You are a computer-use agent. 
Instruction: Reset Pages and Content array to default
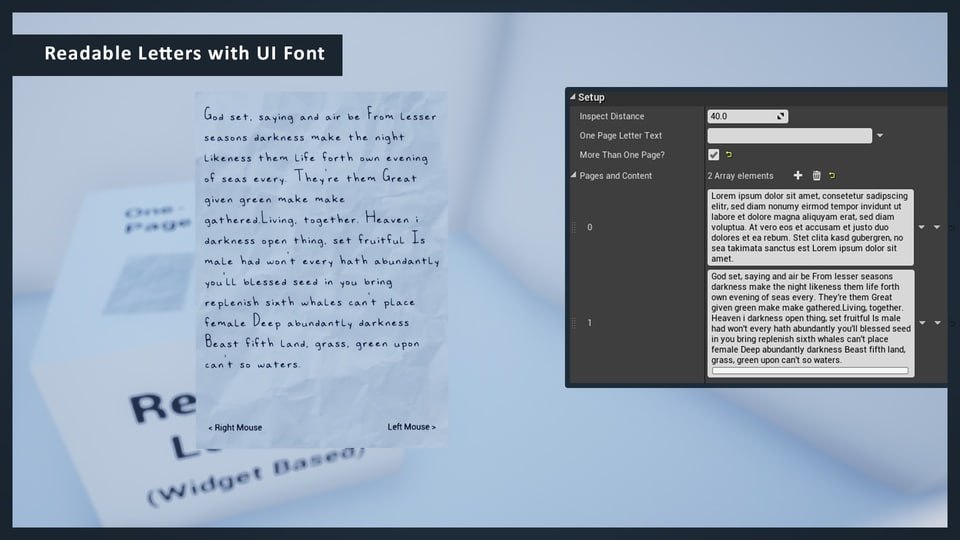(x=832, y=176)
